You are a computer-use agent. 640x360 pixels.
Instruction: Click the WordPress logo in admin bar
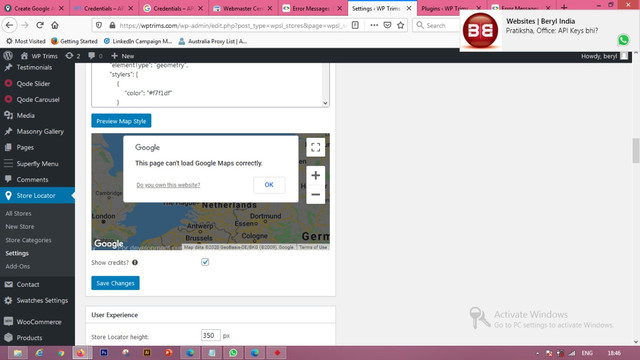tap(8, 56)
